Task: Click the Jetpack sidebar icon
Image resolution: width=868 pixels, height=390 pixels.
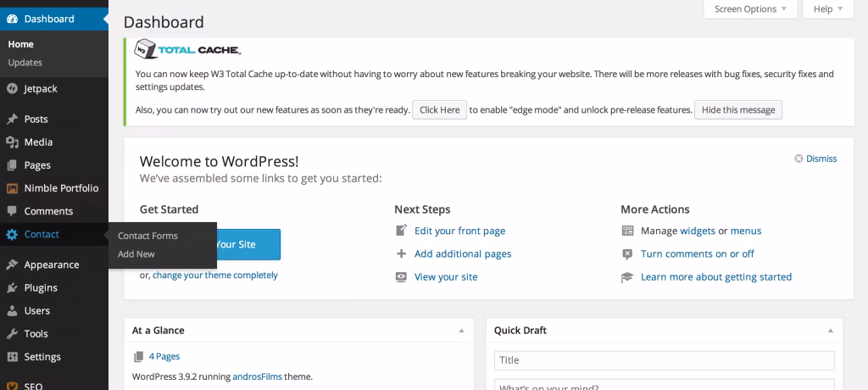Action: [12, 89]
